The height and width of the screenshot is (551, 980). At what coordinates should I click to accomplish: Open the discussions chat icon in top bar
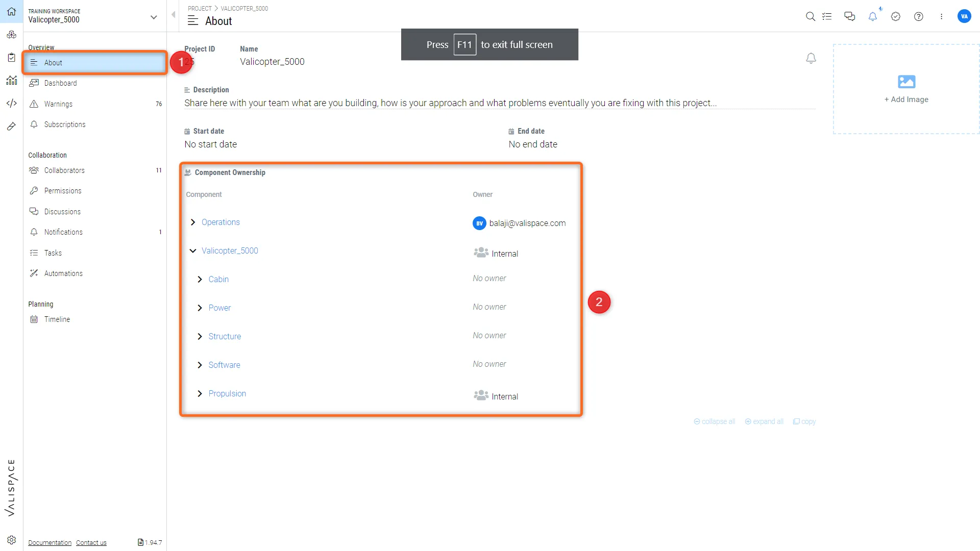tap(849, 16)
